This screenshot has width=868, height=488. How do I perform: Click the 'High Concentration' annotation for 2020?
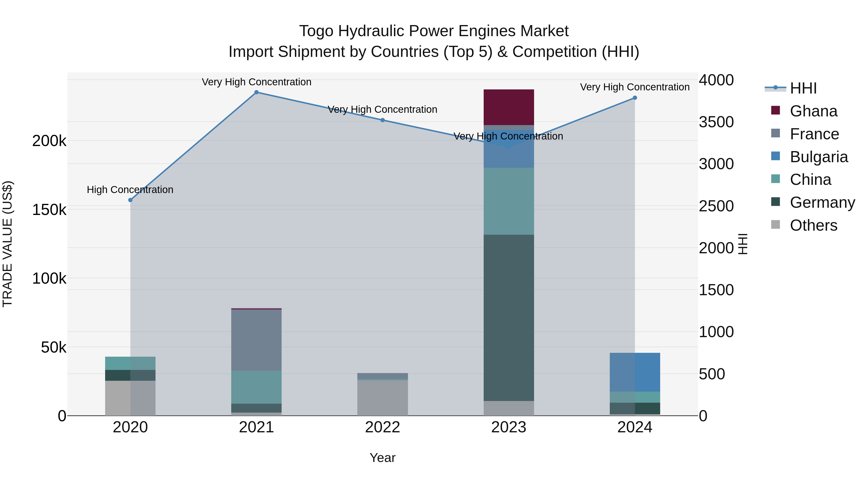(x=130, y=190)
